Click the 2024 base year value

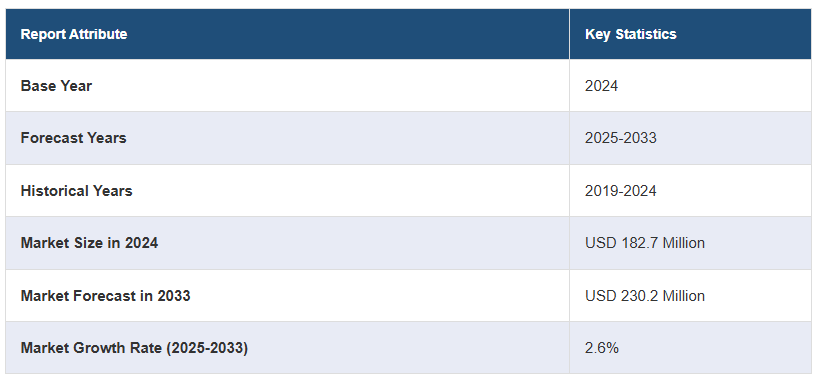602,86
